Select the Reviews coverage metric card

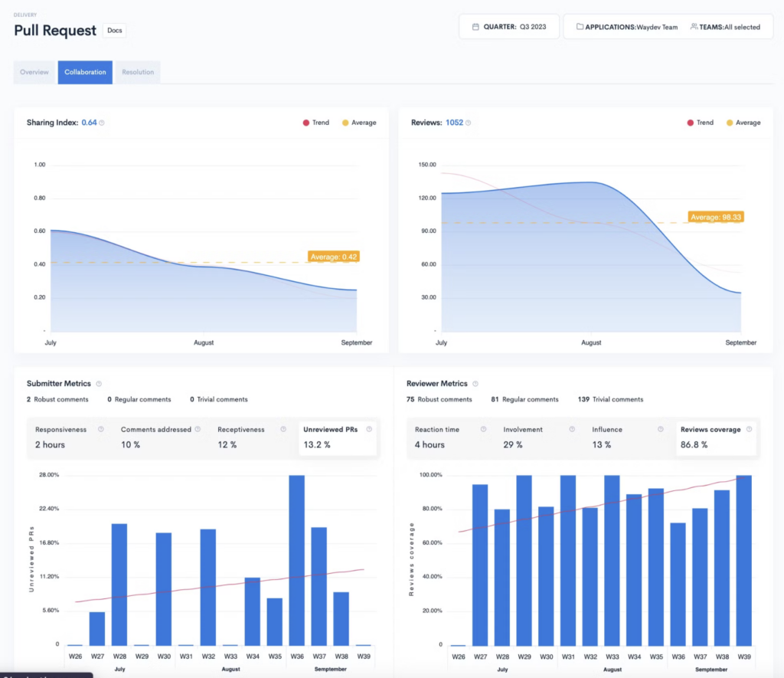click(x=714, y=437)
